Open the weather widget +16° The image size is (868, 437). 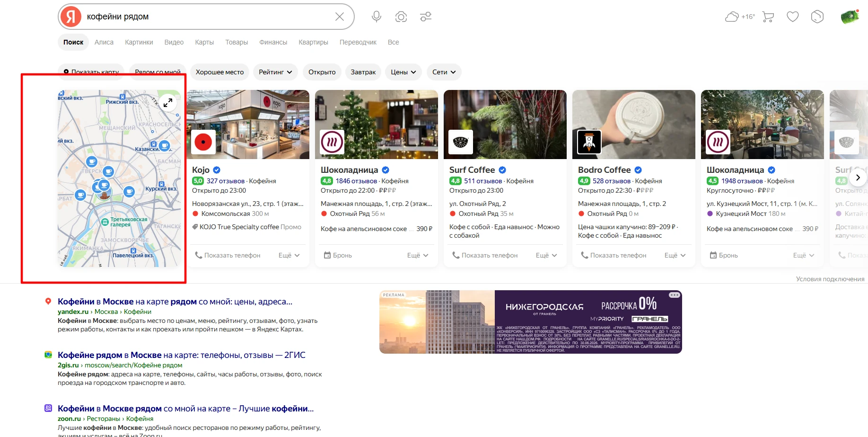pyautogui.click(x=740, y=17)
